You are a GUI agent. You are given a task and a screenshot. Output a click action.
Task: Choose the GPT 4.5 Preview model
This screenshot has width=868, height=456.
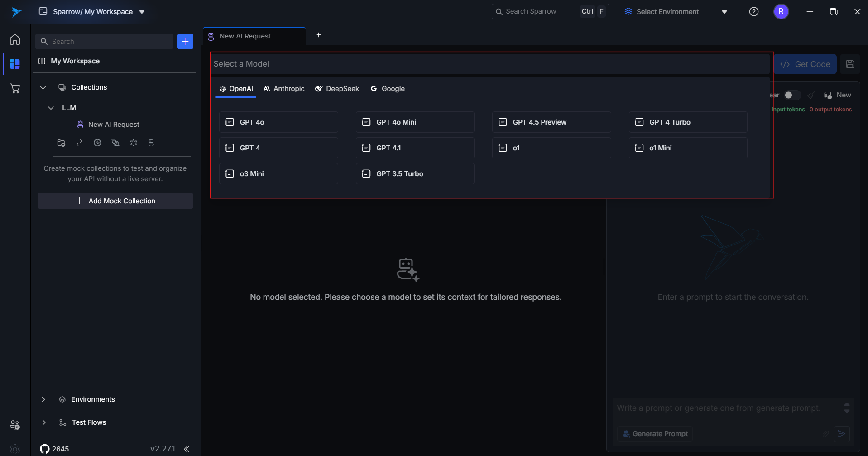(551, 122)
